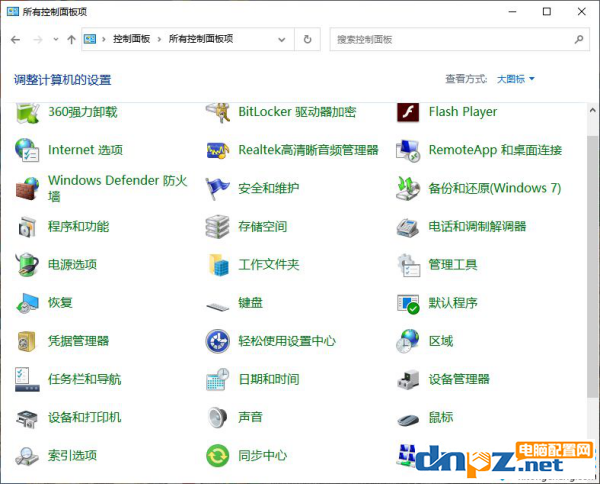The height and width of the screenshot is (484, 600).
Task: Expand chevron before 控制面板 breadcrumb
Action: pos(104,39)
